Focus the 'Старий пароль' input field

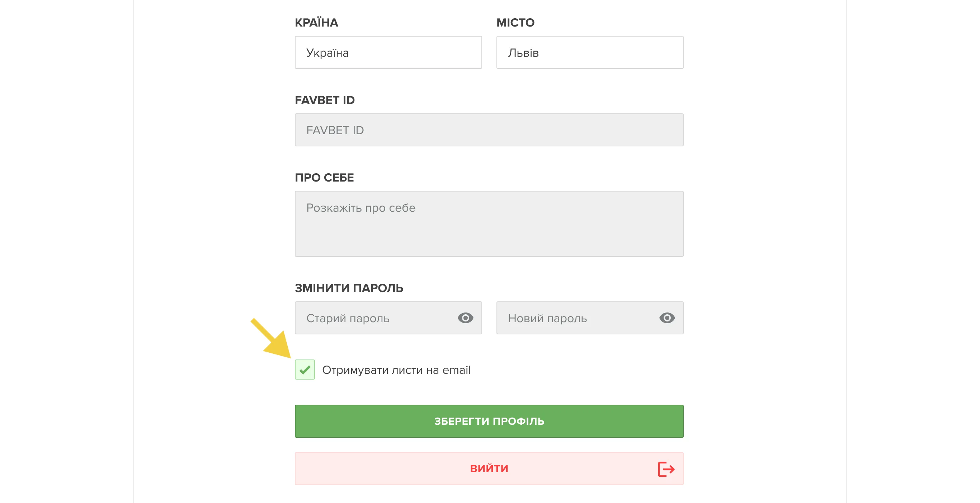(x=375, y=318)
